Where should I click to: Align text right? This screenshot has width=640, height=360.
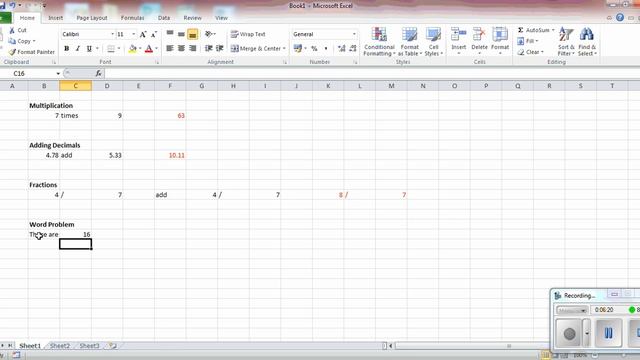coord(193,49)
